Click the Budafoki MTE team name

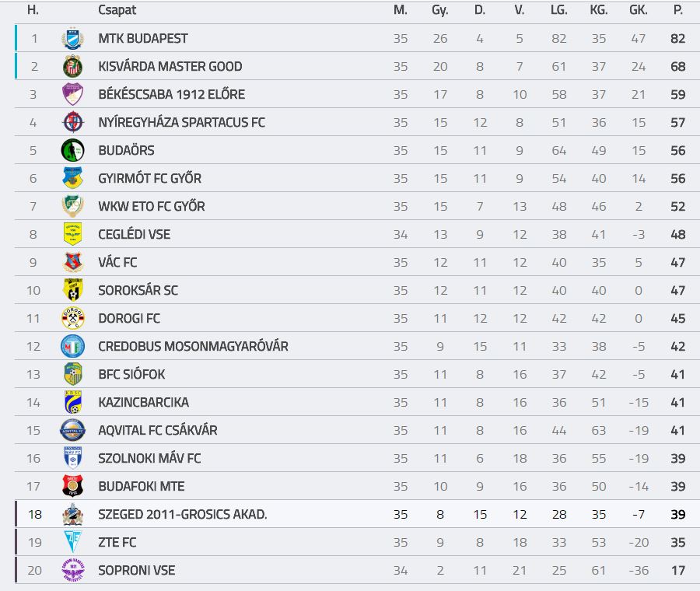coord(141,486)
